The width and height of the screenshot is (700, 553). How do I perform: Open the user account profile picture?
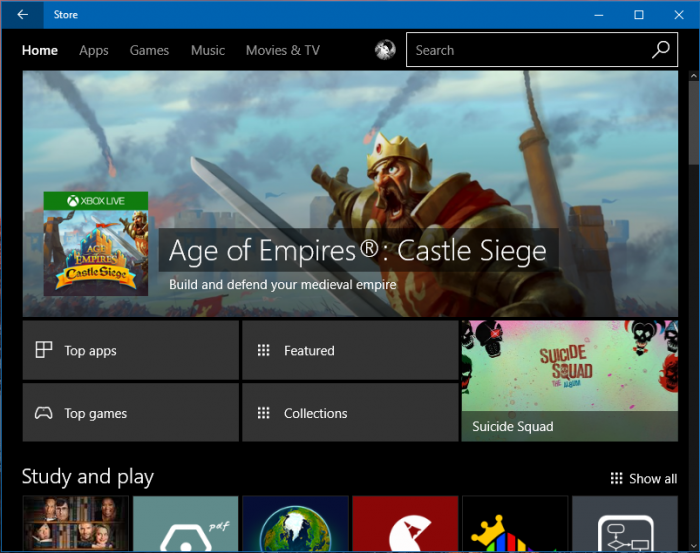385,50
